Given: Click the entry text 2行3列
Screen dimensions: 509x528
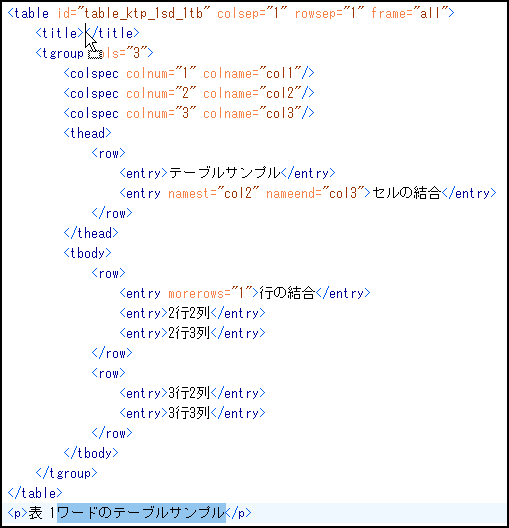Looking at the screenshot, I should (189, 333).
